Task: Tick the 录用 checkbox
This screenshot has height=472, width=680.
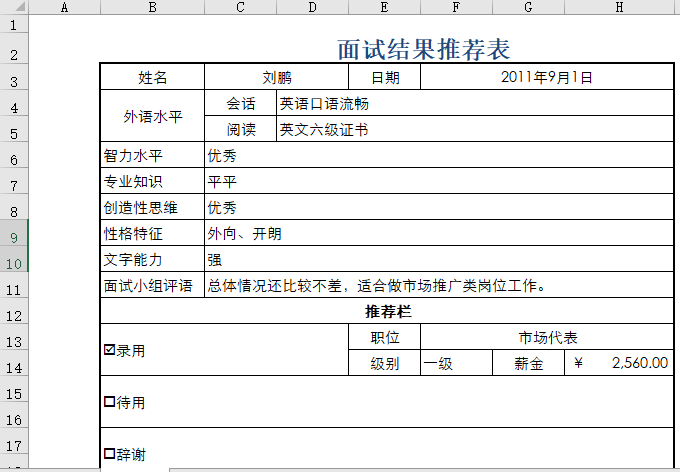Action: [109, 351]
